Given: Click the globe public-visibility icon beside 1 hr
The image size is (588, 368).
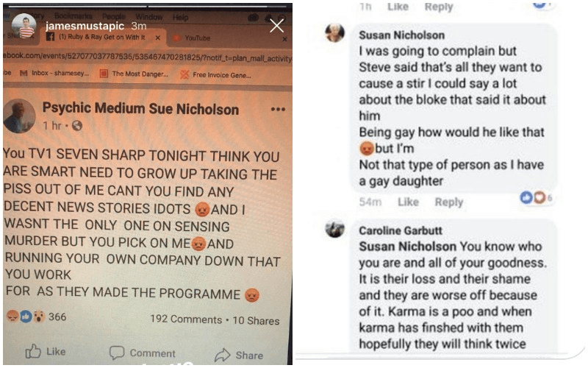Looking at the screenshot, I should point(77,126).
